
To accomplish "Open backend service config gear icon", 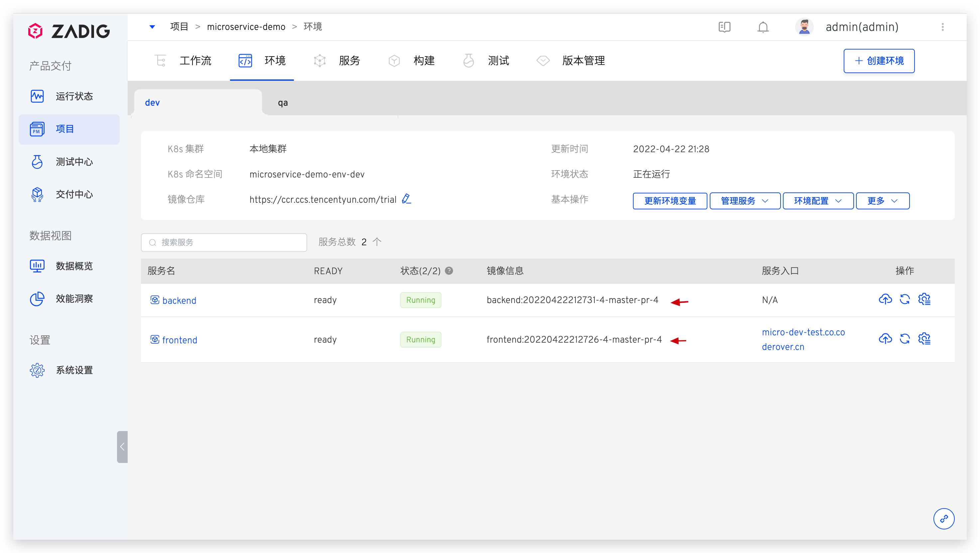I will [x=924, y=299].
